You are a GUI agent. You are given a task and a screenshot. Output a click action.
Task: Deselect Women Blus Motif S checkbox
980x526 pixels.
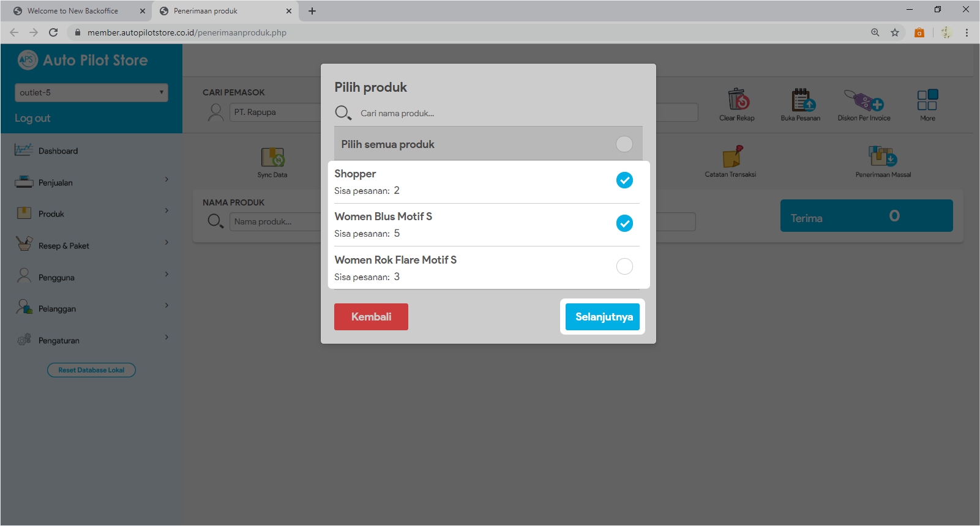coord(624,223)
